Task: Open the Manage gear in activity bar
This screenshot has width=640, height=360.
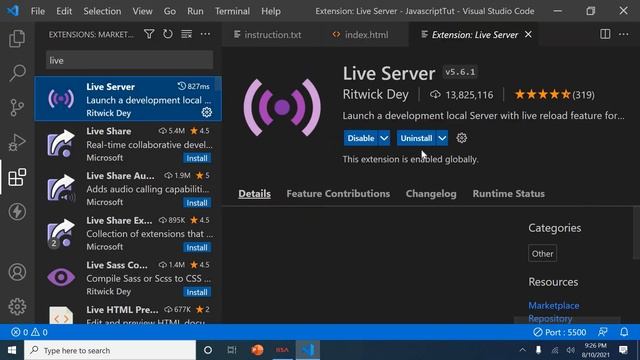Action: click(17, 306)
